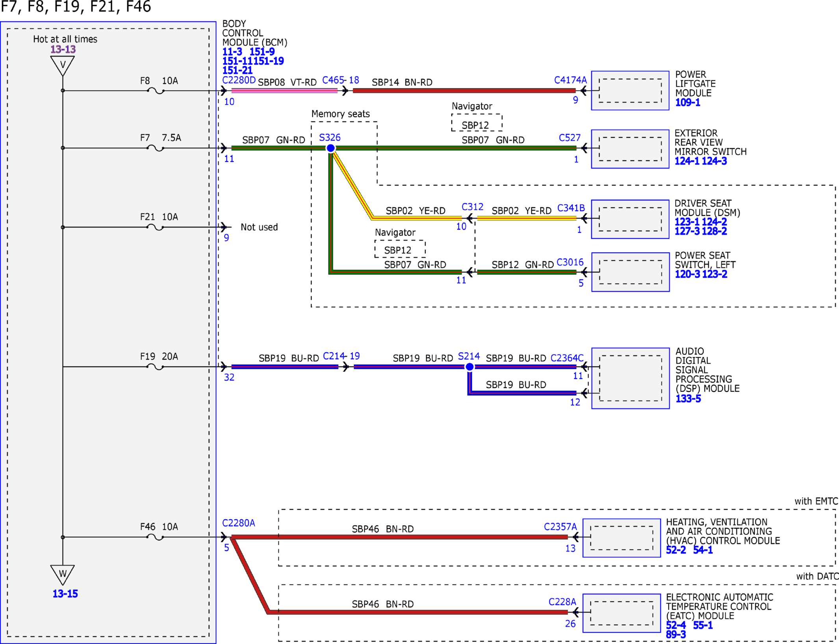This screenshot has width=839, height=644.
Task: Click connector label C4174A
Action: [x=570, y=80]
